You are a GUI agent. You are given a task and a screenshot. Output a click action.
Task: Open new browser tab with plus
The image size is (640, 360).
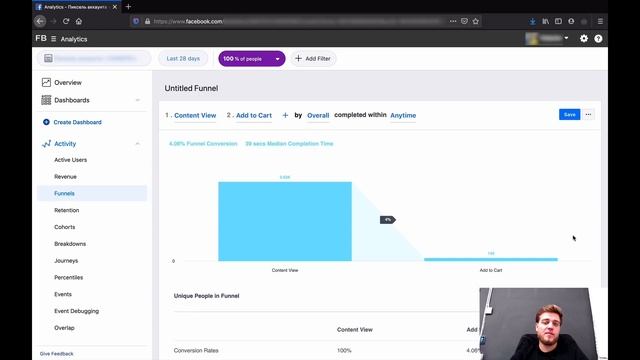[x=128, y=7]
